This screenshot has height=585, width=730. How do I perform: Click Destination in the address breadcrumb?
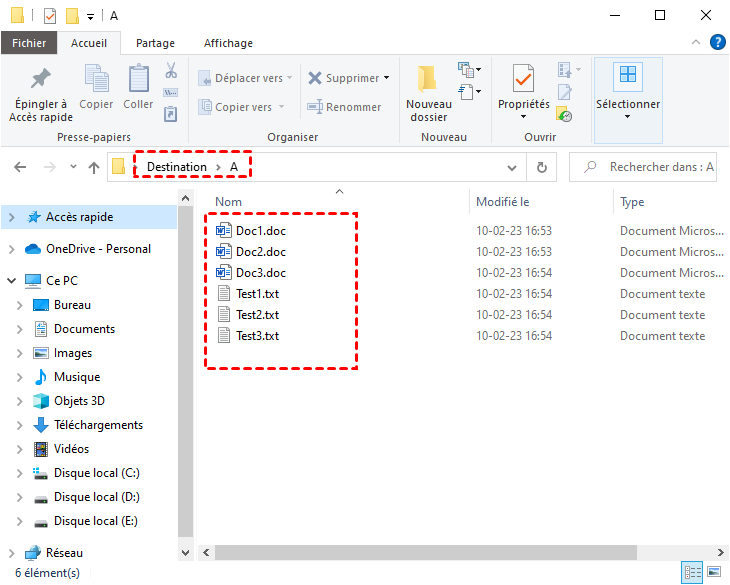point(176,167)
